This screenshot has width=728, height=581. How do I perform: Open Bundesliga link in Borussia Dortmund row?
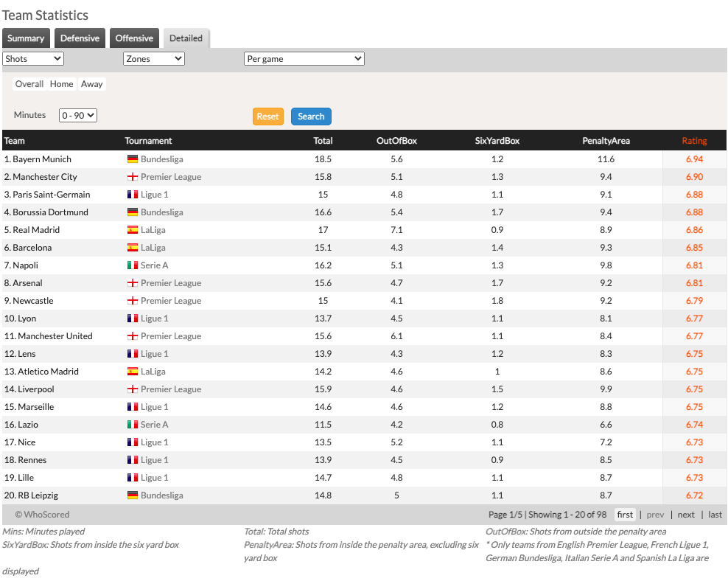[x=161, y=212]
